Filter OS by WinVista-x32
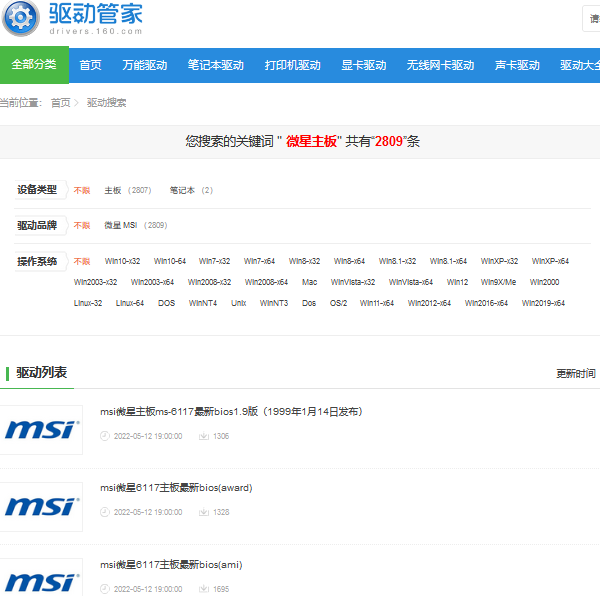Screen dimensions: 600x596 [x=353, y=282]
